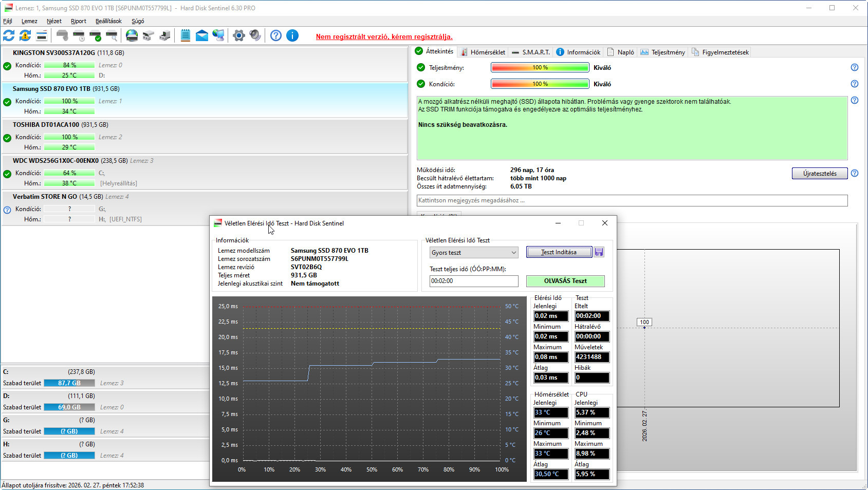The width and height of the screenshot is (868, 490).
Task: Open the Súgó menu
Action: (x=138, y=21)
